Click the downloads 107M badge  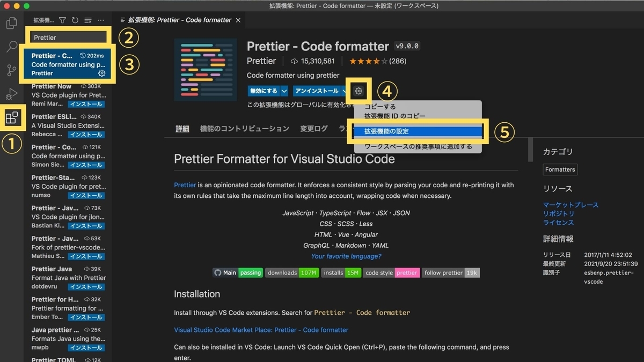[292, 272]
